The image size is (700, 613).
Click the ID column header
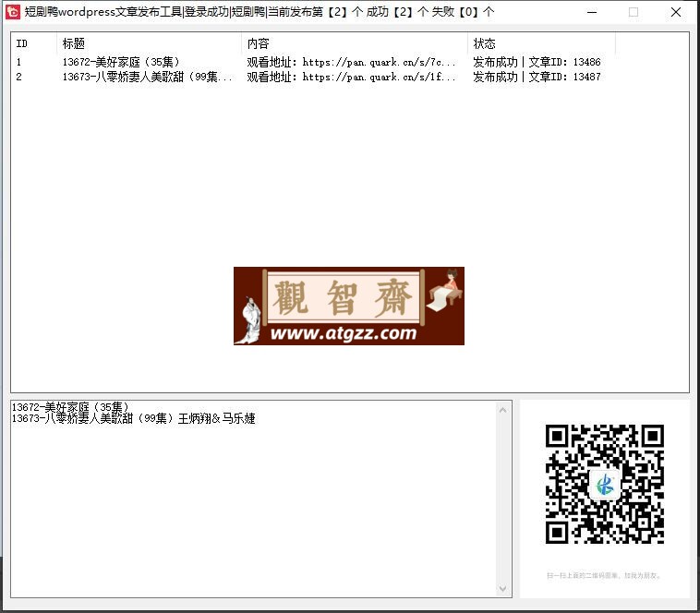(34, 43)
